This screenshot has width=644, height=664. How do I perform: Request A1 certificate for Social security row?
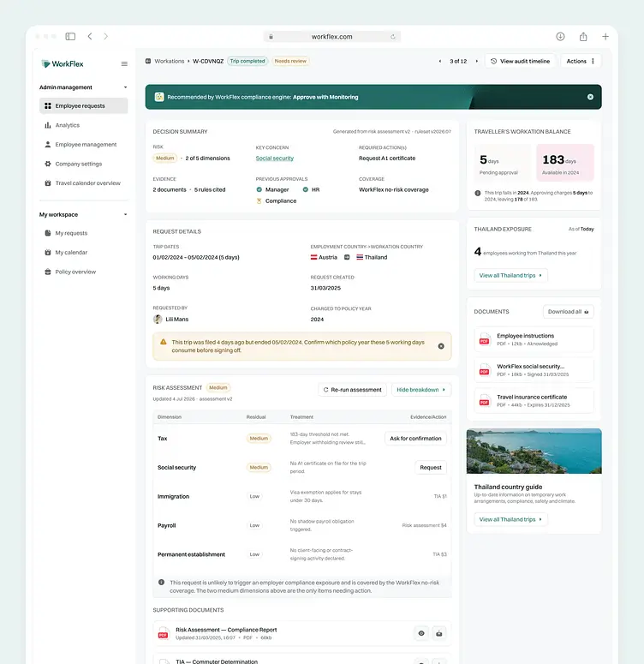pos(431,468)
